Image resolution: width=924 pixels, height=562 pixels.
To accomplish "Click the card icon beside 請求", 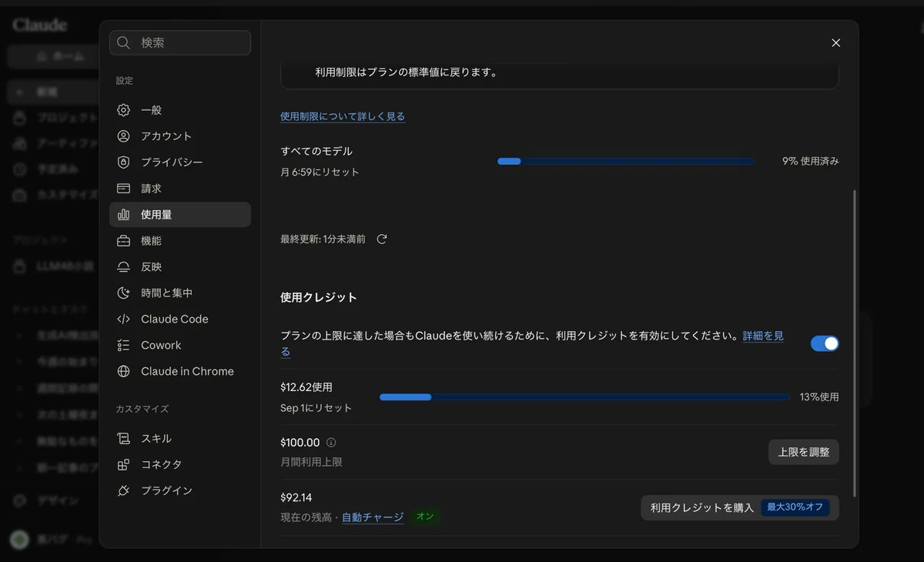I will pos(123,189).
